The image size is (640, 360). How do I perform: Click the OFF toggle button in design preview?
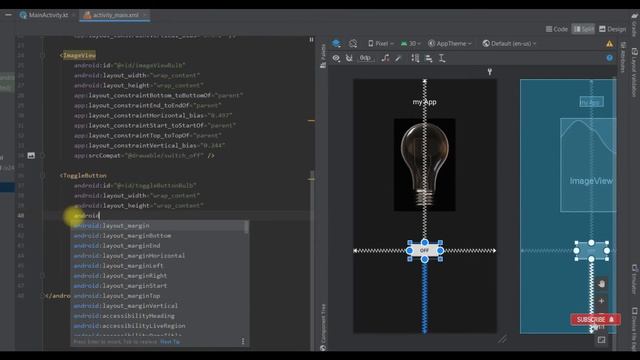424,250
